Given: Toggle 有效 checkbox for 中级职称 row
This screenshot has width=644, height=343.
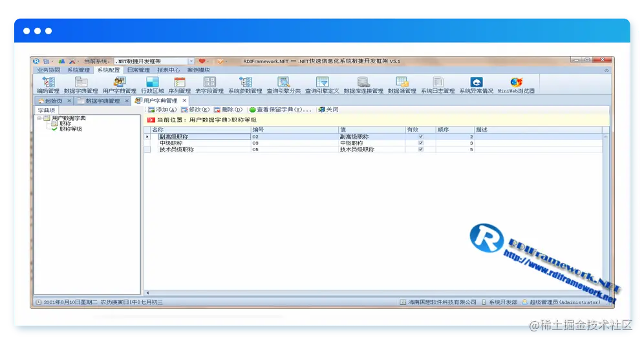Looking at the screenshot, I should tap(420, 143).
